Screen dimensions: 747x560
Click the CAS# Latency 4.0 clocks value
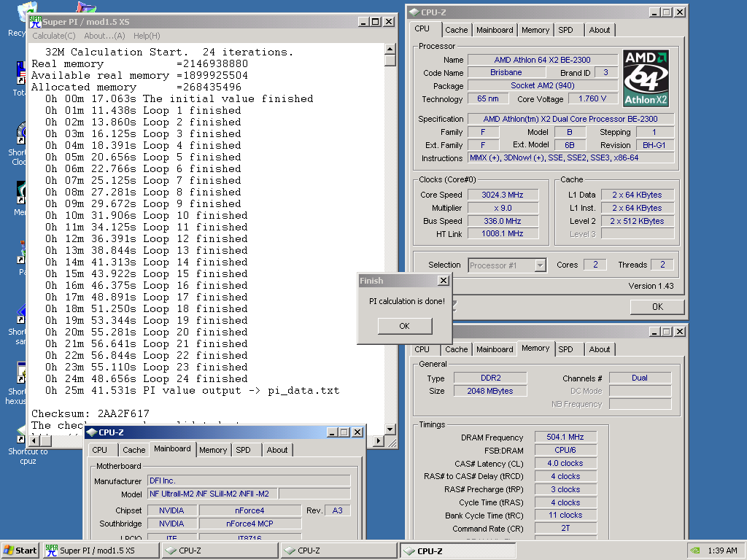point(565,463)
